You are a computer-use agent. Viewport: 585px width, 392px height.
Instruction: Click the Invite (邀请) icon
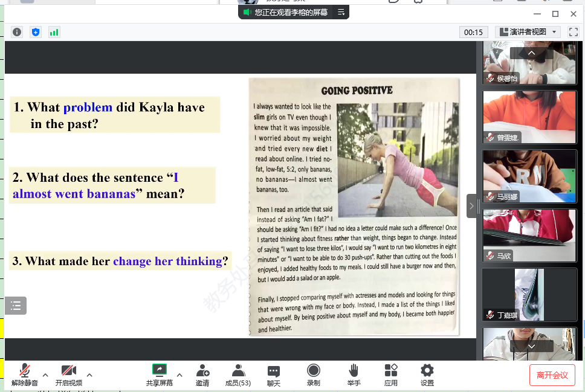pyautogui.click(x=202, y=374)
